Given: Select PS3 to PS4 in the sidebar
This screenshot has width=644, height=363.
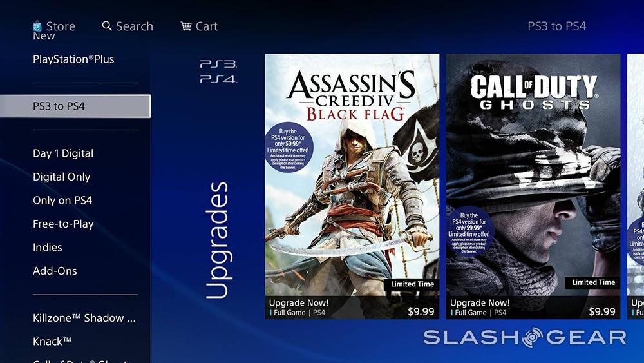Looking at the screenshot, I should click(x=75, y=106).
